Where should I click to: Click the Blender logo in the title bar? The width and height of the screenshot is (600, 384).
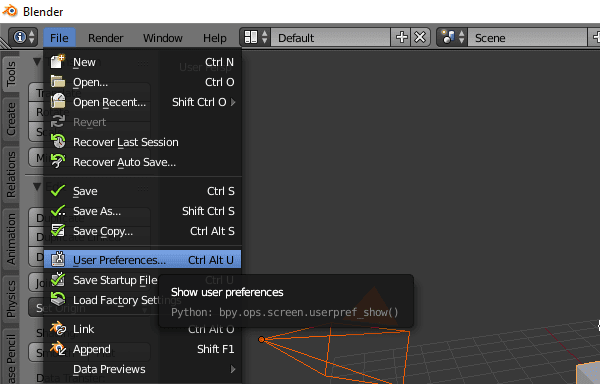click(10, 11)
